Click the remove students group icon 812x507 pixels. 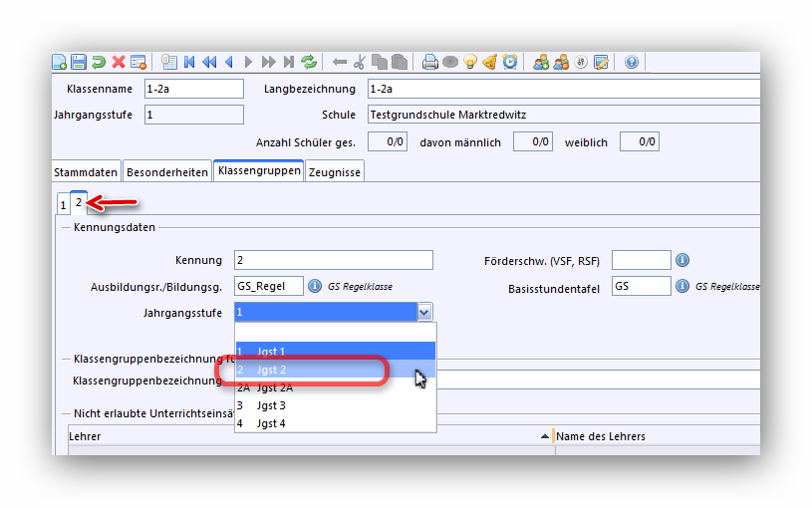click(x=561, y=62)
